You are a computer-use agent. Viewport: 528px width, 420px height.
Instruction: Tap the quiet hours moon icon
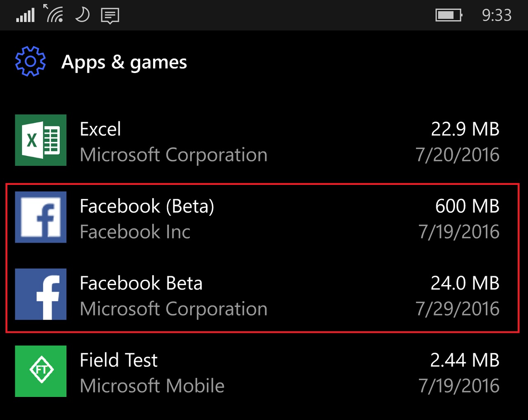82,15
